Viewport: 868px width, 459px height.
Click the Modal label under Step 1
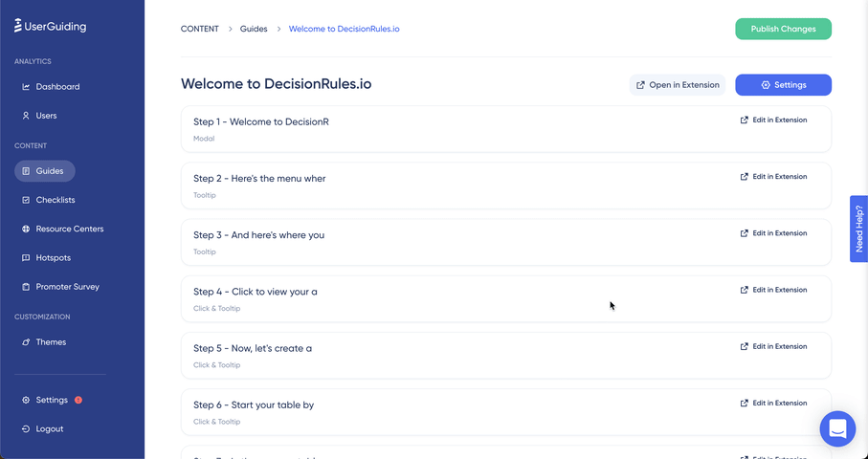(204, 139)
